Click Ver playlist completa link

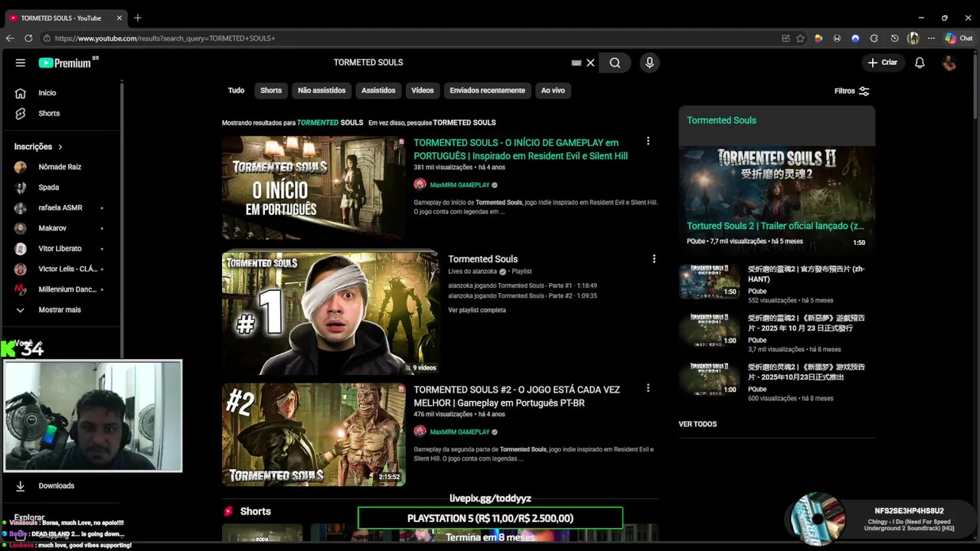coord(477,310)
